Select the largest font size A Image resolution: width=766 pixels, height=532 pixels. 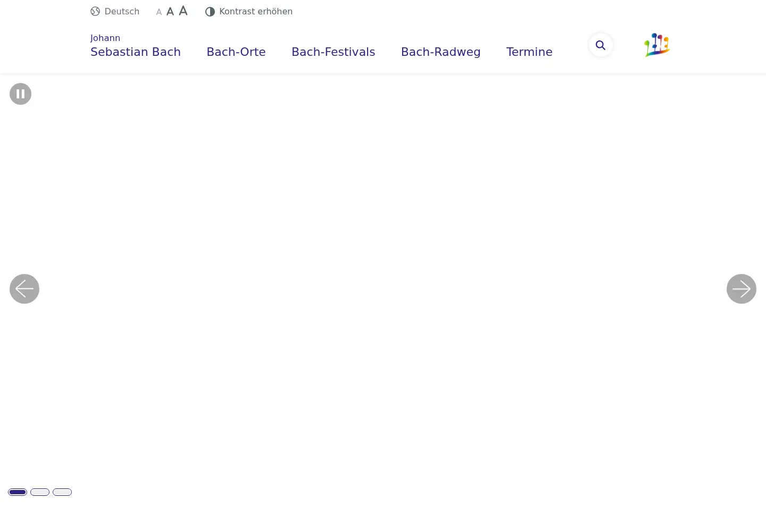(x=183, y=11)
